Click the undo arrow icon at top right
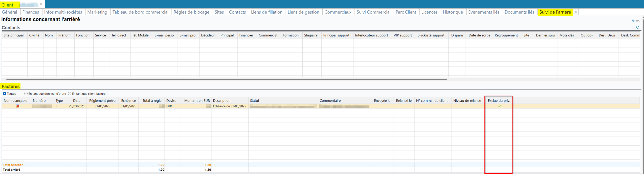The height and width of the screenshot is (174, 644). [x=638, y=21]
